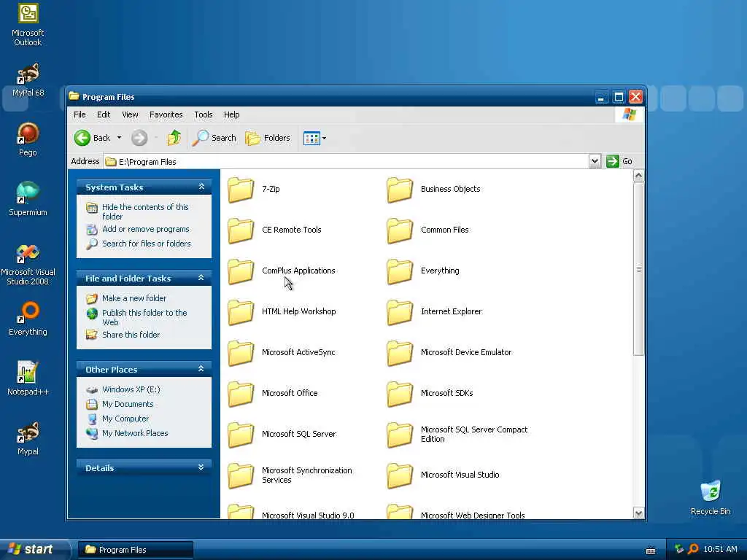747x560 pixels.
Task: Select the Everything folder in Program Files
Action: (x=423, y=271)
